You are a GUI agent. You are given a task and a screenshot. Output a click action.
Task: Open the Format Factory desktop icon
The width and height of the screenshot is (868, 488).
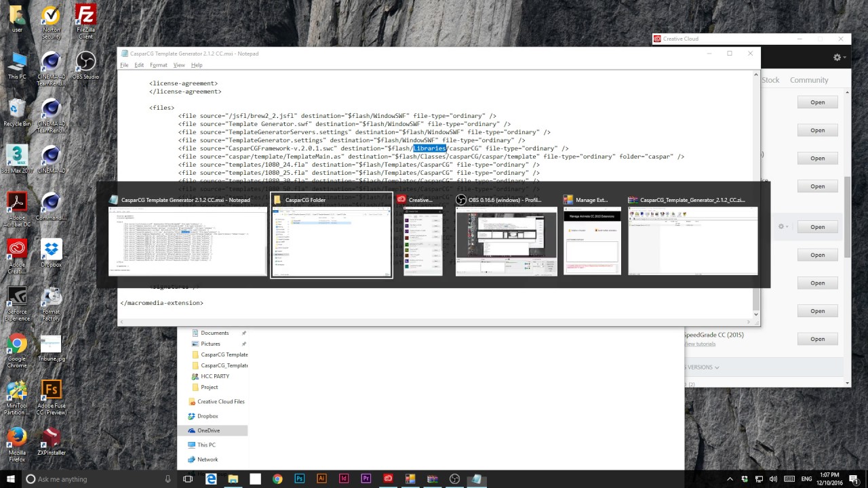(x=51, y=304)
